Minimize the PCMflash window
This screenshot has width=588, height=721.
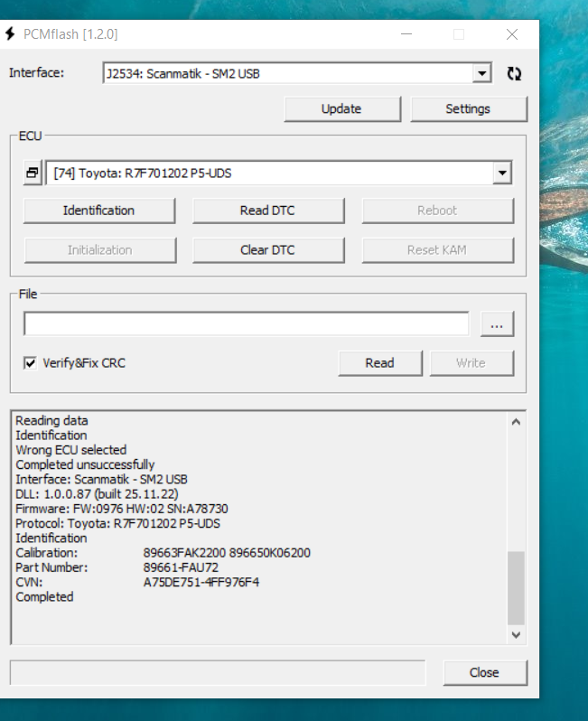(x=406, y=34)
